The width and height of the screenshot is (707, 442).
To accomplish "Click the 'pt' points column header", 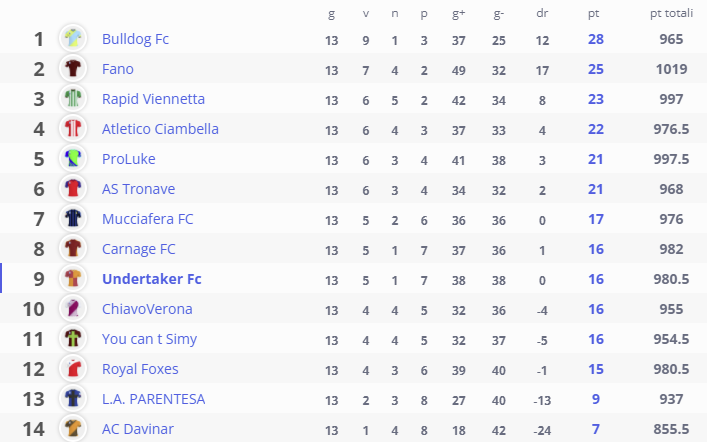I will pyautogui.click(x=593, y=14).
